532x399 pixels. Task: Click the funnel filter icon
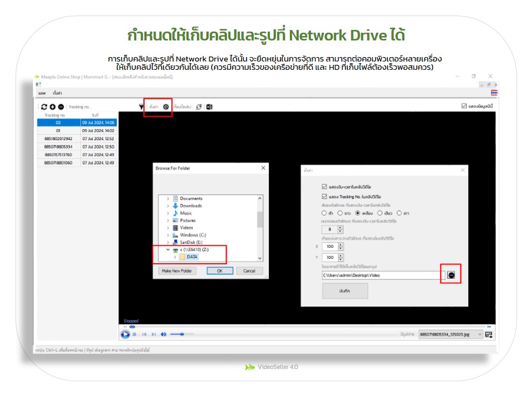tap(141, 107)
